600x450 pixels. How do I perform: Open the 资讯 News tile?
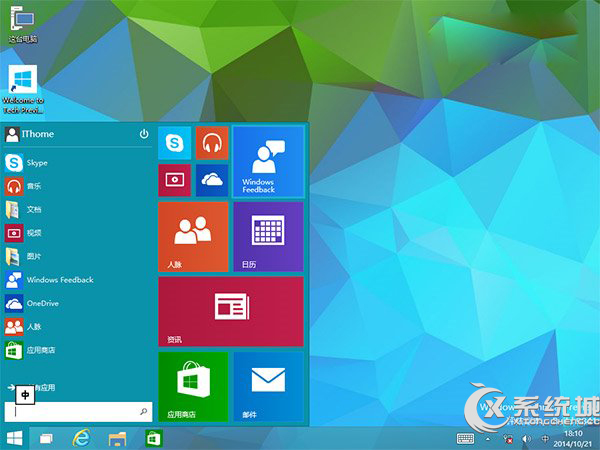tap(231, 311)
